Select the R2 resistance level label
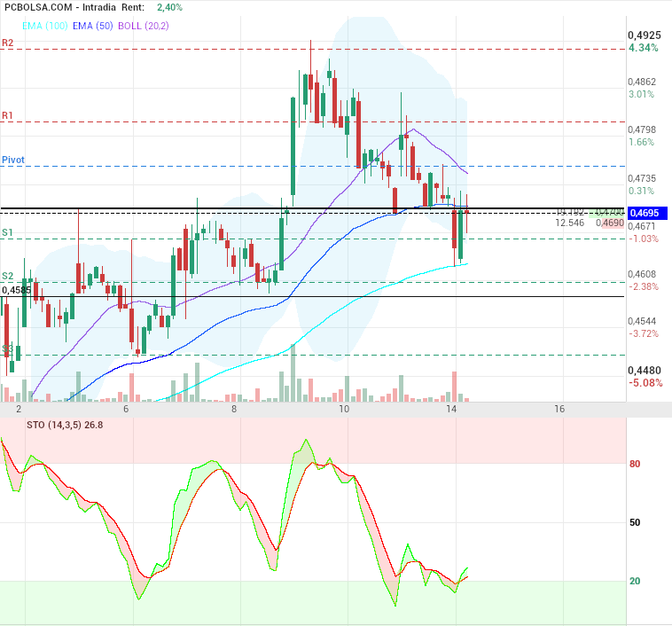Screen dimensions: 672x626 (8, 43)
